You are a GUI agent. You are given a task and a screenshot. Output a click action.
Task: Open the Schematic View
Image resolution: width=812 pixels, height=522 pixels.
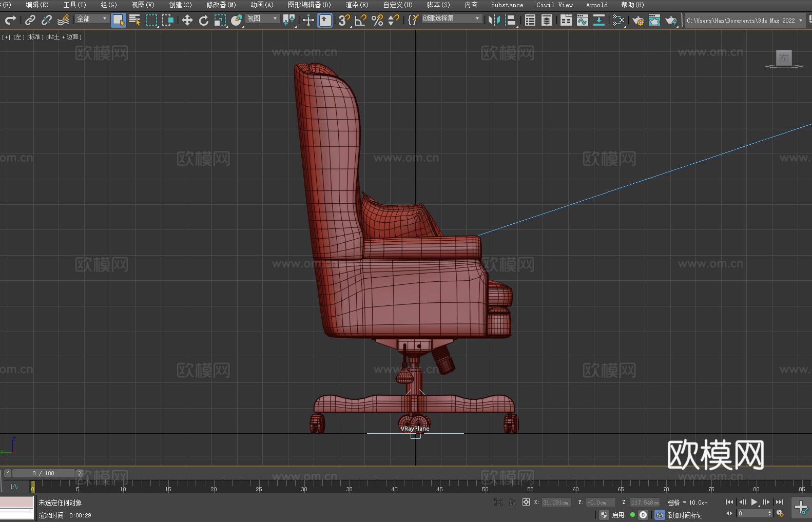tap(618, 20)
